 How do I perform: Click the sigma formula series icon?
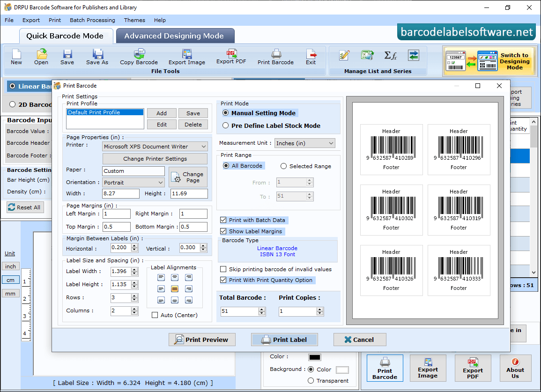click(x=390, y=55)
